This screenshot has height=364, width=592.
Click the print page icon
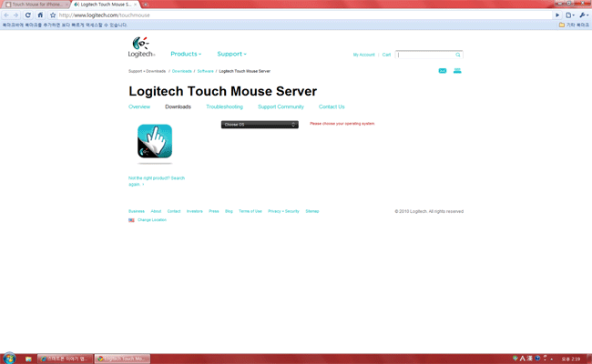click(x=457, y=71)
